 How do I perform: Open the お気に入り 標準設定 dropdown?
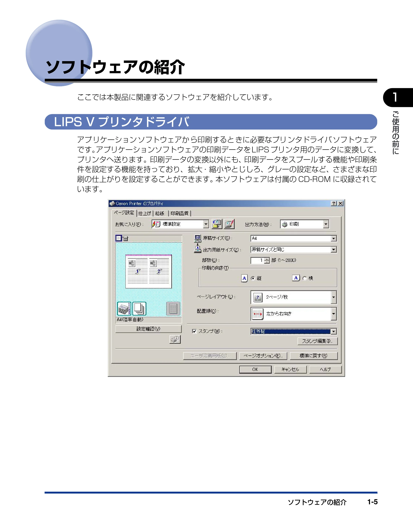pyautogui.click(x=180, y=224)
